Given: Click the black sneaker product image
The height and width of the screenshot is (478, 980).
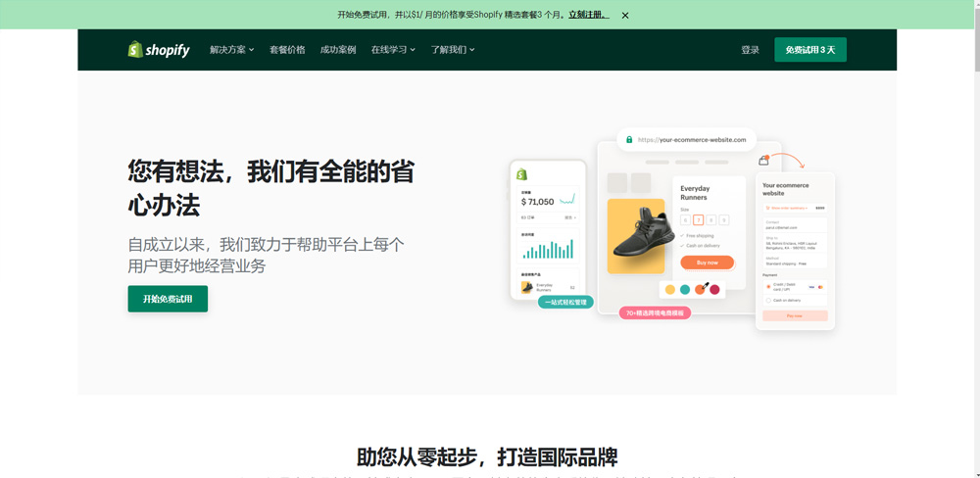Looking at the screenshot, I should (x=642, y=236).
